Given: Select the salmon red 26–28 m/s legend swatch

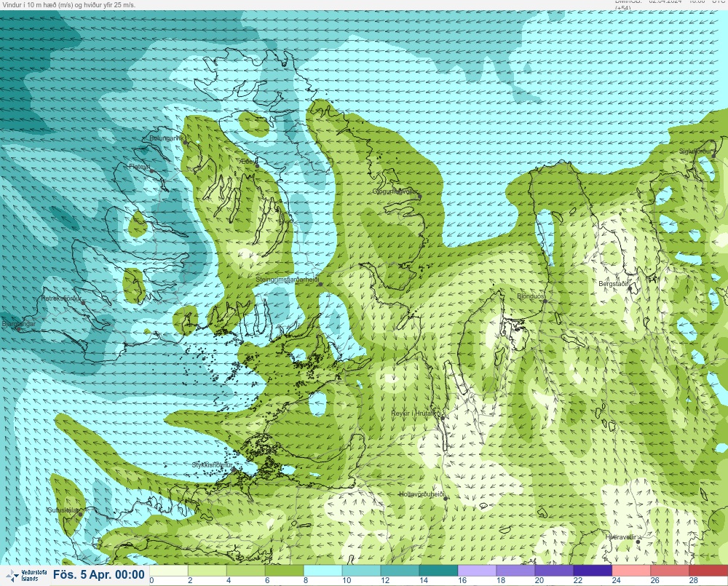Looking at the screenshot, I should click(670, 570).
